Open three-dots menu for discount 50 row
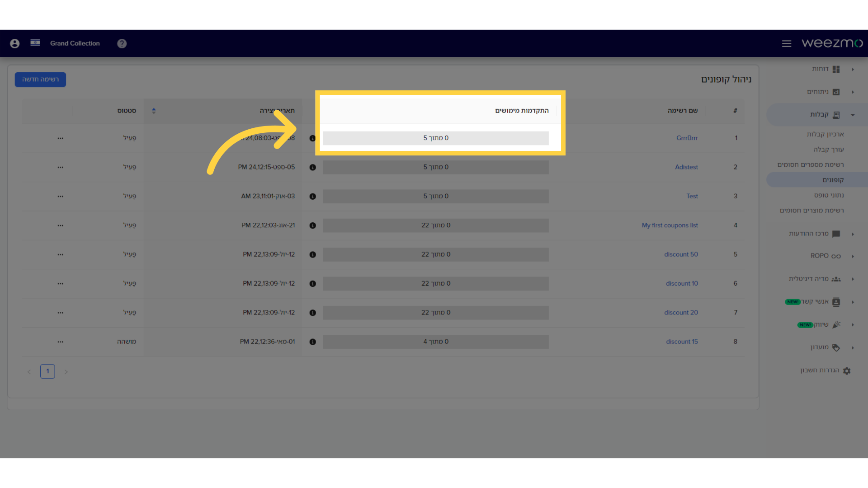The height and width of the screenshot is (488, 868). 61,255
